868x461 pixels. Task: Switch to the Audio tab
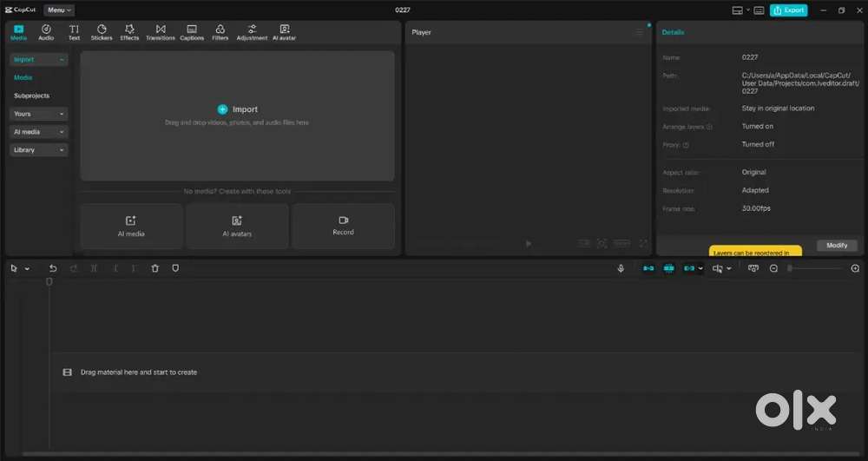point(46,32)
